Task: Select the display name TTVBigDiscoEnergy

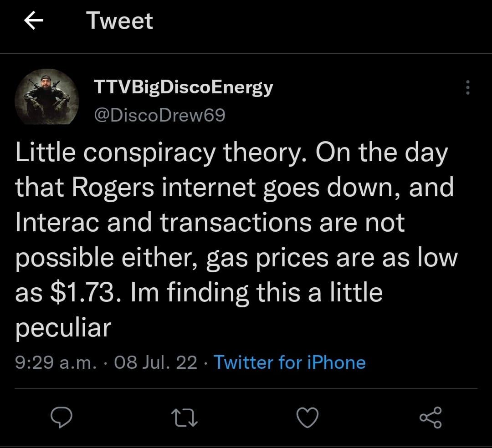Action: tap(181, 87)
